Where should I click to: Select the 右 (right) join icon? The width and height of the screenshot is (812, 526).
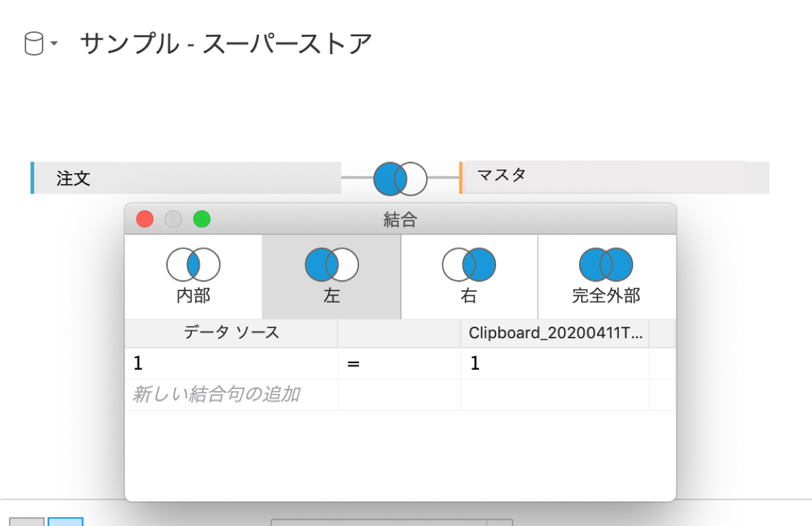(x=469, y=264)
